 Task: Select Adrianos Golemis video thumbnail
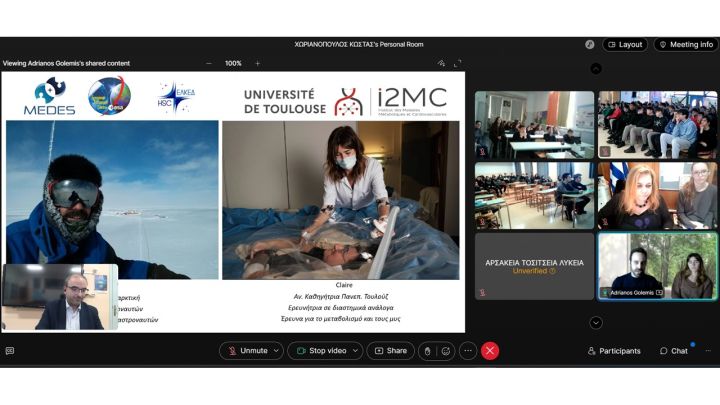[x=657, y=266]
